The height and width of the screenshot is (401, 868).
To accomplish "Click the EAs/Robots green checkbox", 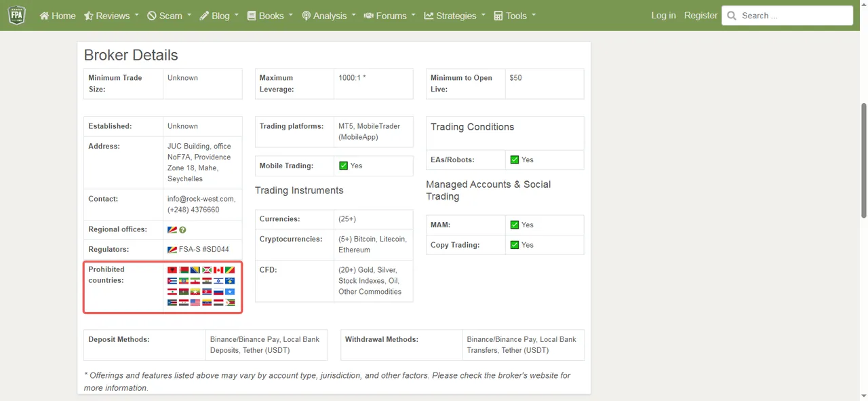I will 515,160.
